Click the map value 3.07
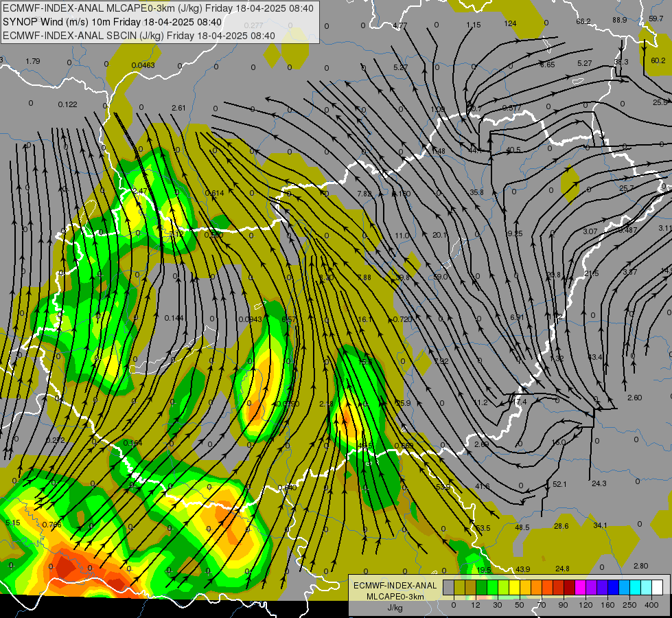 click(590, 231)
